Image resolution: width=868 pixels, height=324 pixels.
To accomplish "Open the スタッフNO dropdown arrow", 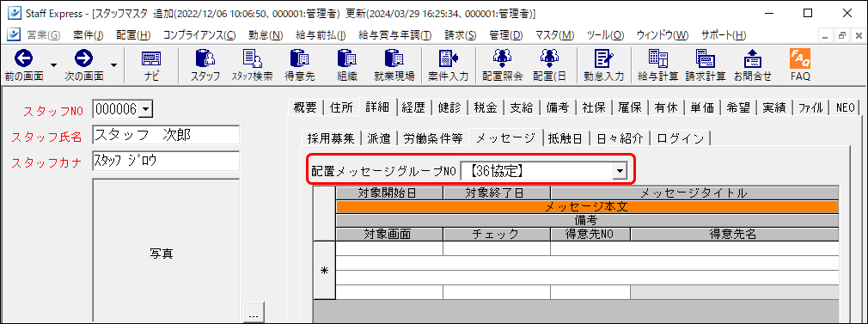I will pyautogui.click(x=144, y=110).
